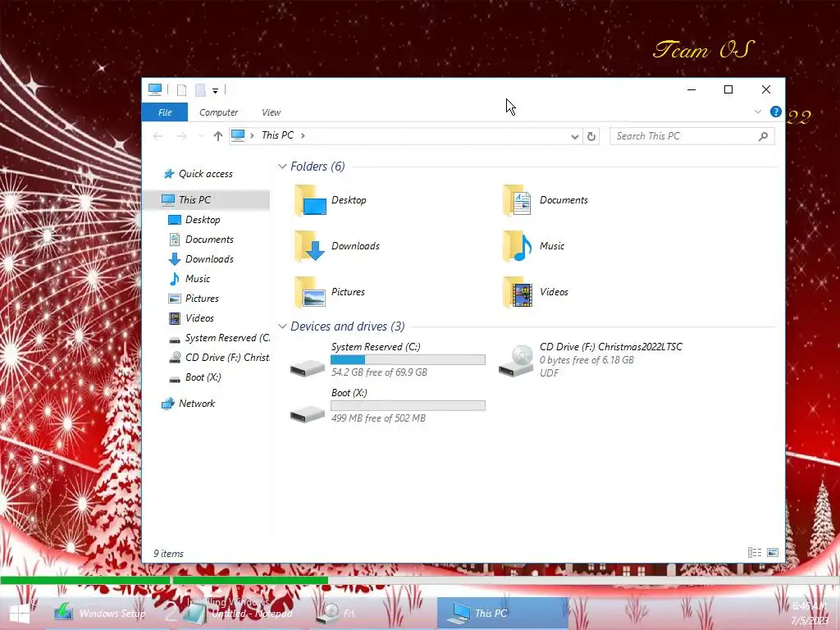Click "54.2 GB free of 69.9 GB" text

pos(379,372)
